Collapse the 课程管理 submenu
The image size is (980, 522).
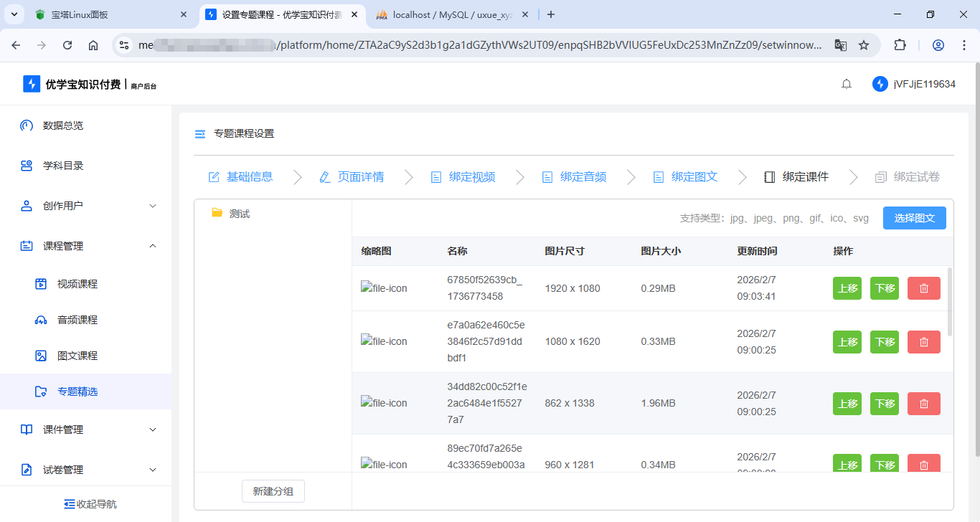[152, 246]
